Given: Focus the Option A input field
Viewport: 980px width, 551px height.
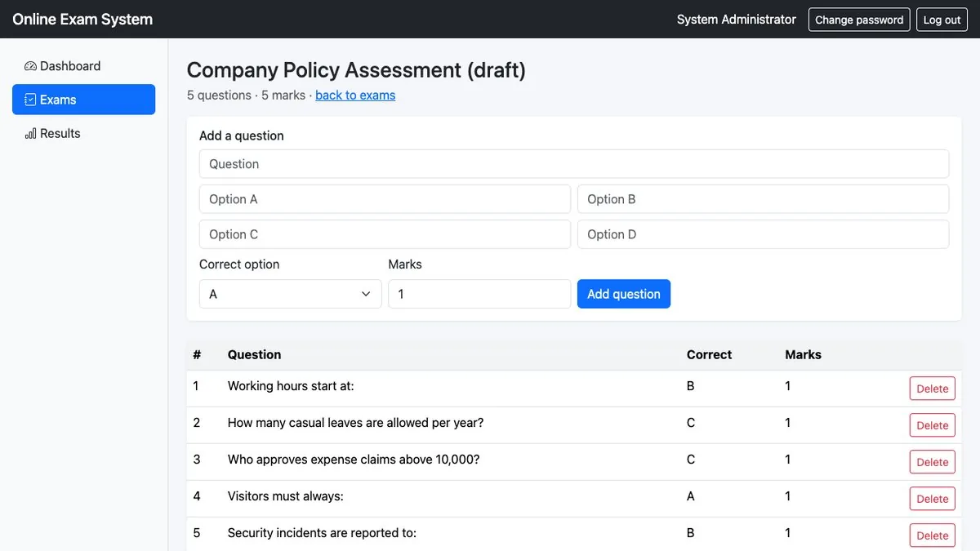Looking at the screenshot, I should coord(385,199).
